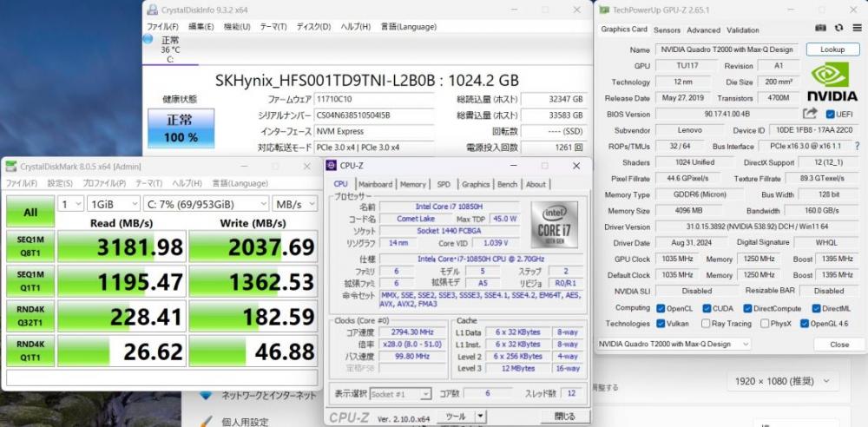Screen dimensions: 868x427
Task: Click the 11710C10 firmware value field
Action: pos(374,100)
